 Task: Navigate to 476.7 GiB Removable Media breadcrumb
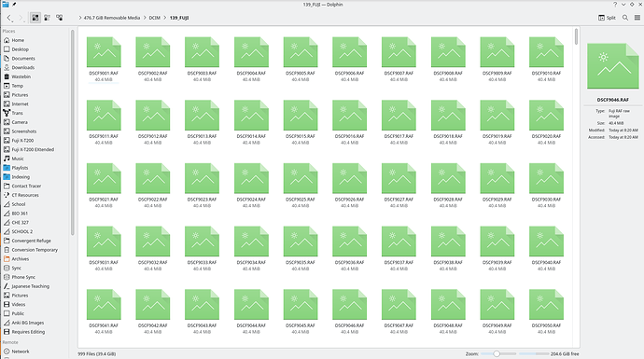pos(112,18)
